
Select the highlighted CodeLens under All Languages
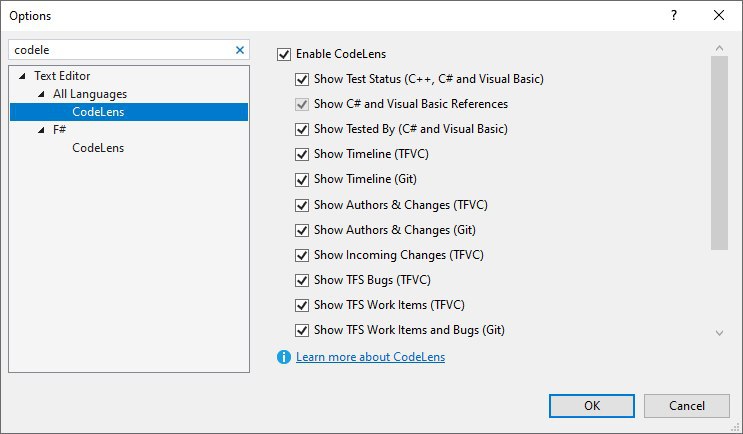click(x=129, y=112)
